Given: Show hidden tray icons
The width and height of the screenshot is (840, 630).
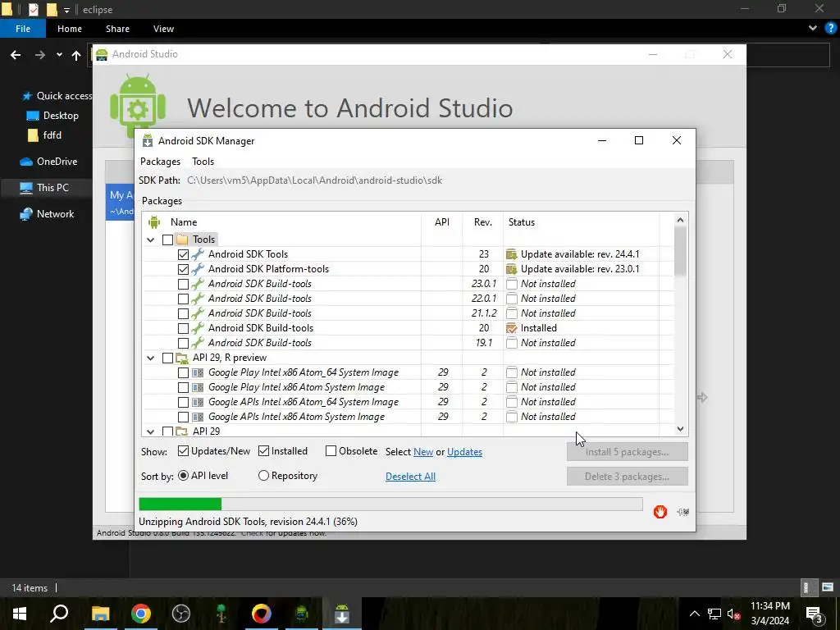Looking at the screenshot, I should coord(694,614).
